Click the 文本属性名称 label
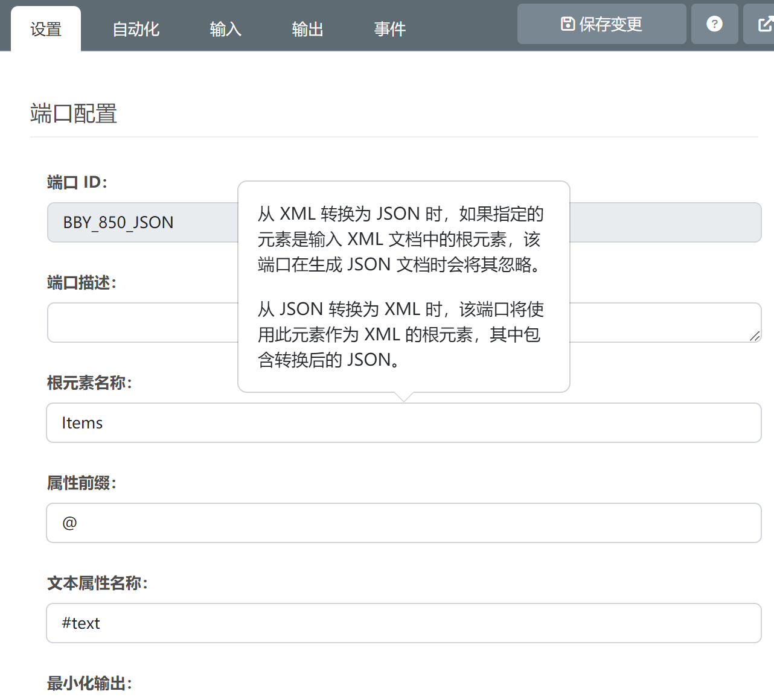Viewport: 774px width, 700px height. pyautogui.click(x=97, y=583)
